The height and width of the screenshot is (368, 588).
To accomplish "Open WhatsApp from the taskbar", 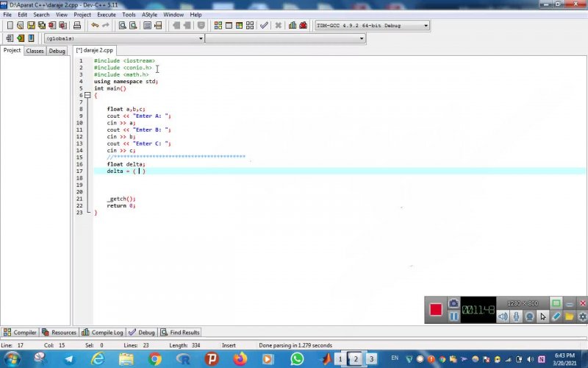I will pos(297,359).
